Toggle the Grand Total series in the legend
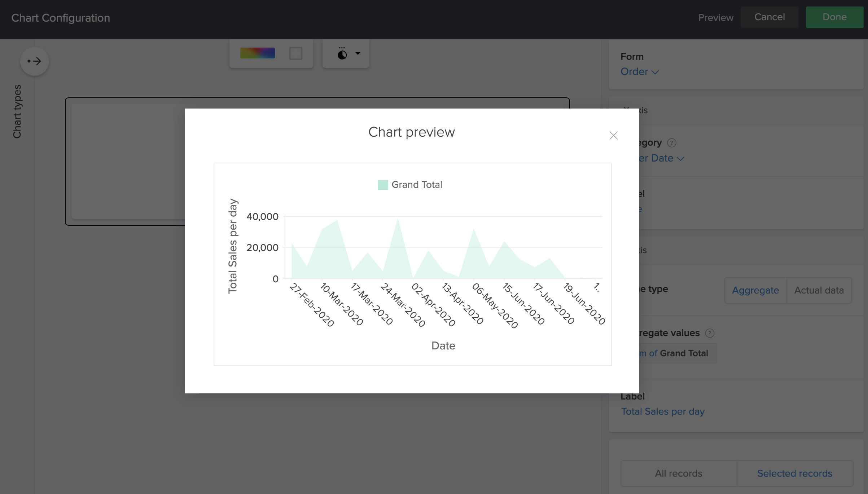The width and height of the screenshot is (868, 494). [410, 185]
